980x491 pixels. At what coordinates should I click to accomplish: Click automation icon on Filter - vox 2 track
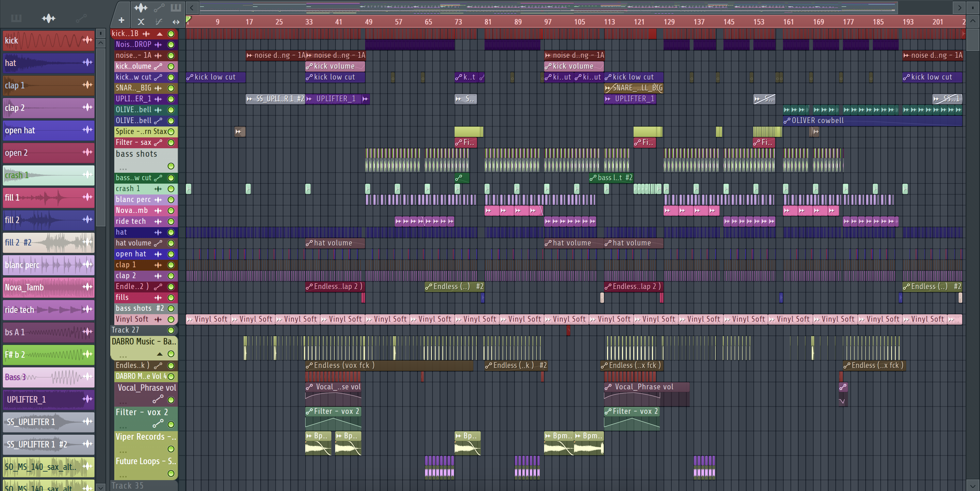[158, 423]
